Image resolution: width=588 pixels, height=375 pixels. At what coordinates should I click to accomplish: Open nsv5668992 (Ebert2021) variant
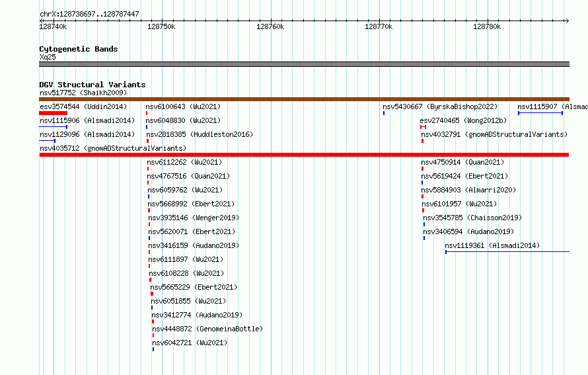tap(191, 204)
